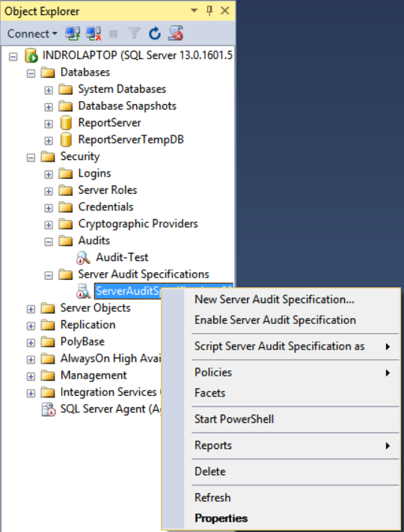Select the Database Snapshots label
404x532 pixels.
click(127, 106)
